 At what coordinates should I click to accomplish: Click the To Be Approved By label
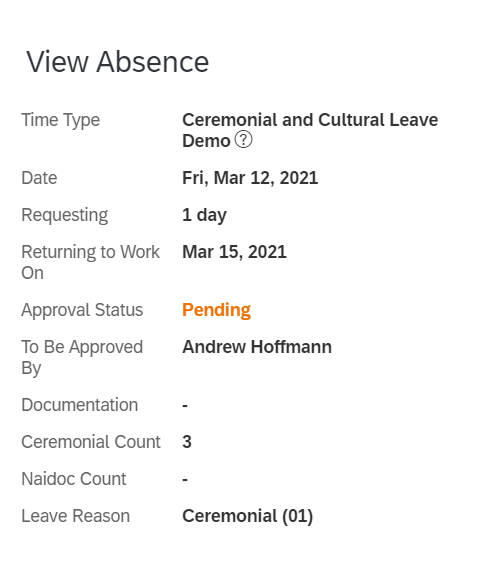click(82, 358)
